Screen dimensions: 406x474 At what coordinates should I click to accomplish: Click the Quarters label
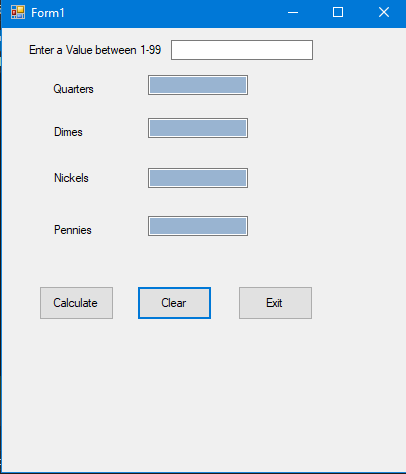click(x=73, y=89)
